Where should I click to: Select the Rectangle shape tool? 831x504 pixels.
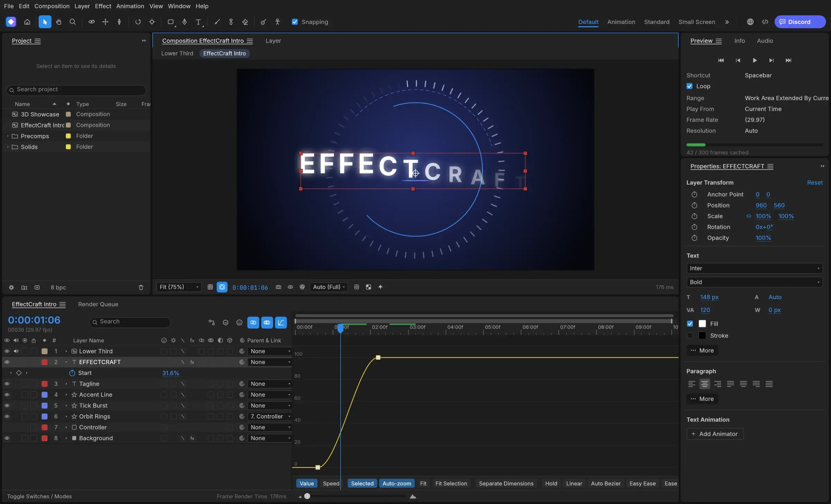pos(170,22)
